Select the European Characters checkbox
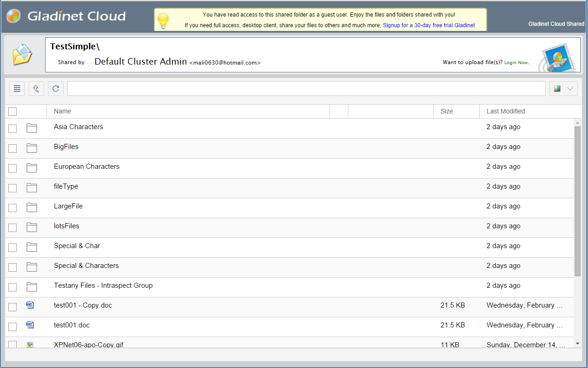 click(x=12, y=168)
